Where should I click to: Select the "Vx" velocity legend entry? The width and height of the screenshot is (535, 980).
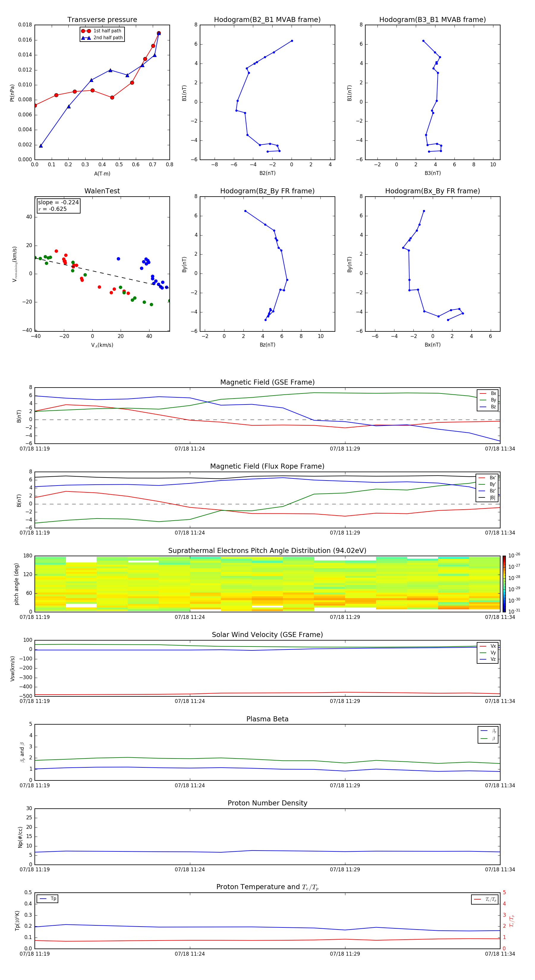(488, 646)
